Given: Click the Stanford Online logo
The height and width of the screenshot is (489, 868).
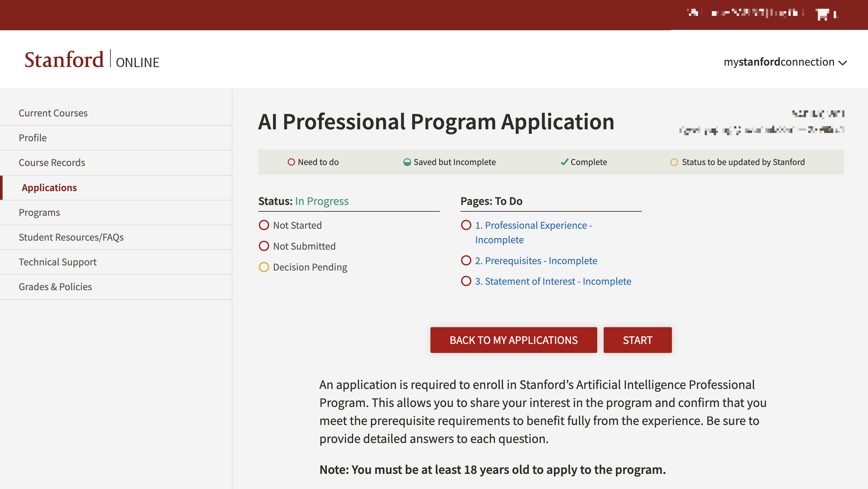Looking at the screenshot, I should tap(92, 60).
